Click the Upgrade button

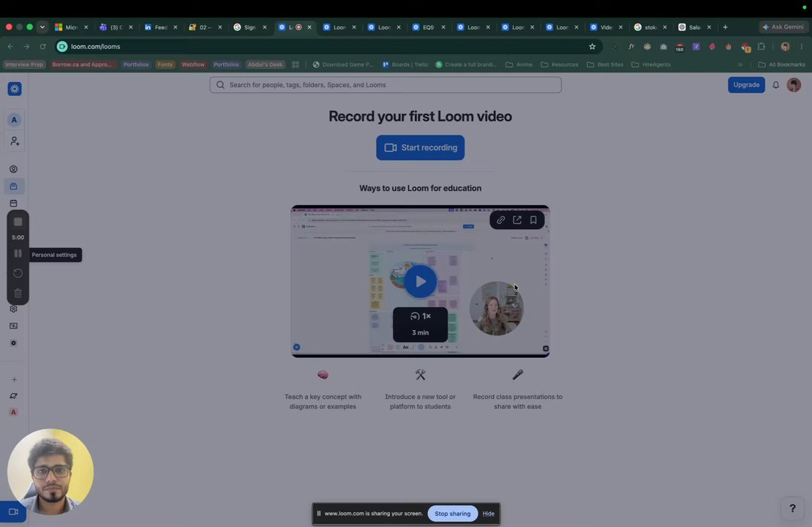click(x=746, y=84)
